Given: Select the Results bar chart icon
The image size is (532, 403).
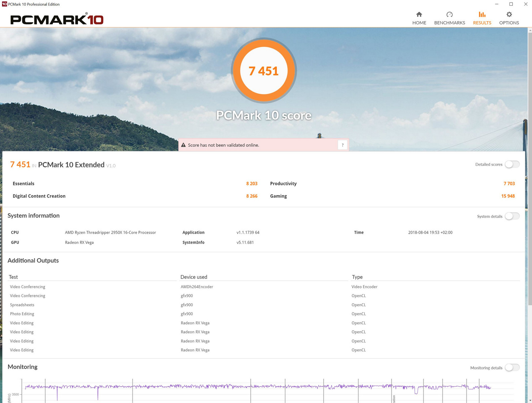Looking at the screenshot, I should pos(482,14).
